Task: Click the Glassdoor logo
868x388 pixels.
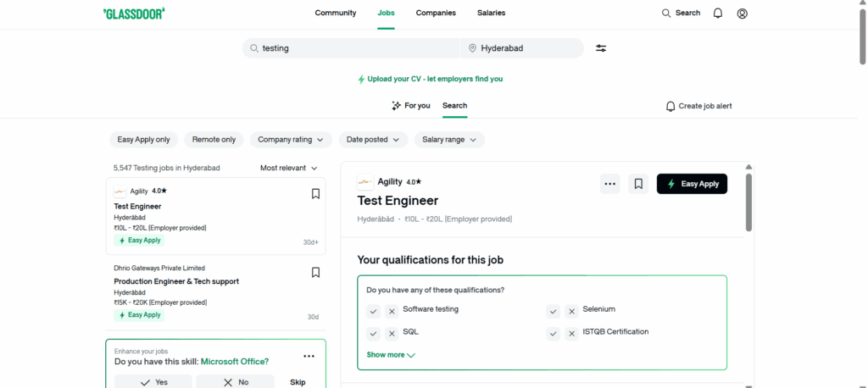Action: point(135,14)
